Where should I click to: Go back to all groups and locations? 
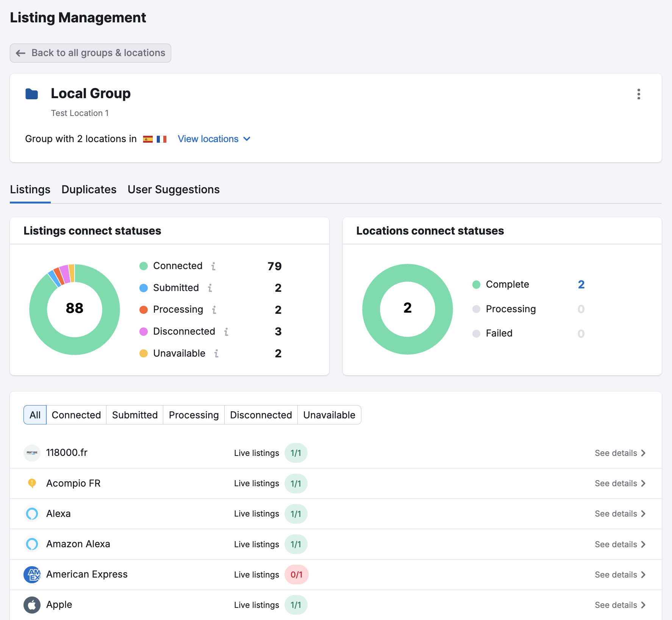pos(90,53)
